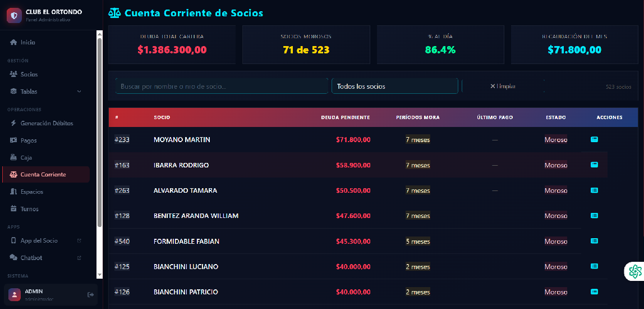
Task: Open App del Socio link
Action: click(45, 240)
